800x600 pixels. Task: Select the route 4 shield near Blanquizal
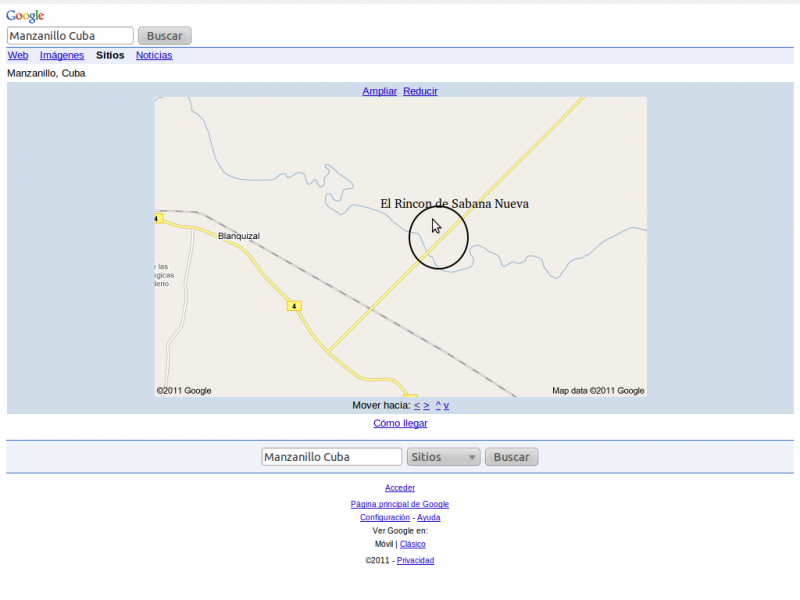tap(294, 306)
